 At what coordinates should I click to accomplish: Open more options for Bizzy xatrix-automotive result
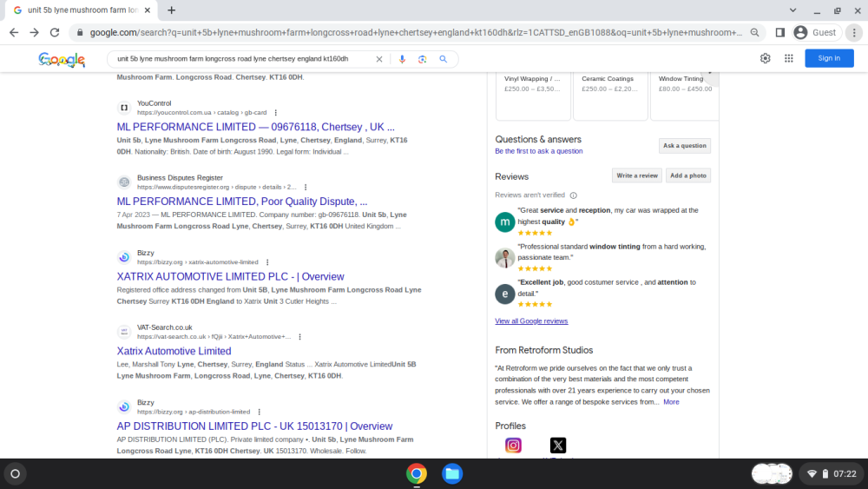point(267,262)
